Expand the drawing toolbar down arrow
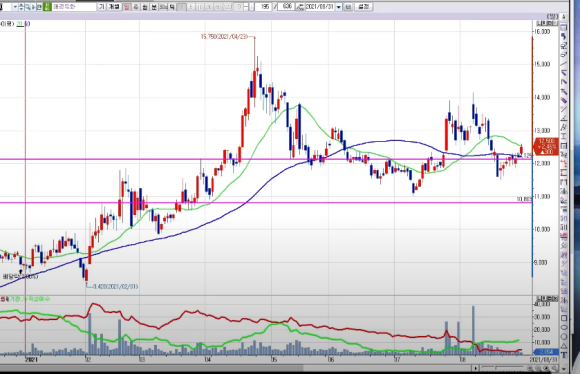 [x=564, y=369]
